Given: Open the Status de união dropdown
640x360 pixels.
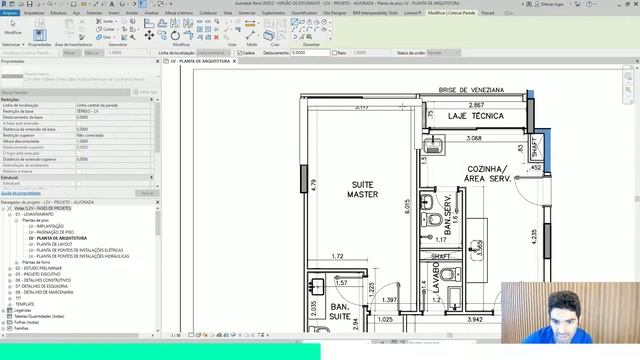Looking at the screenshot, I should 444,53.
